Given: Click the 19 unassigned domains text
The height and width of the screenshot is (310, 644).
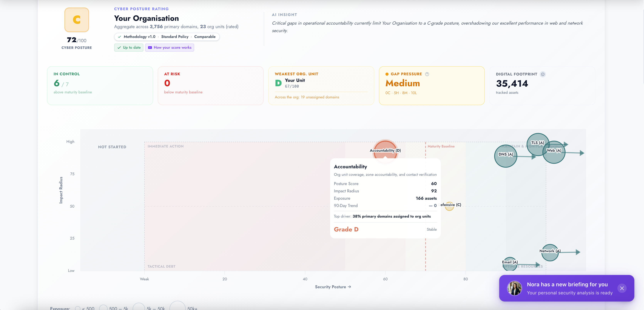Looking at the screenshot, I should coord(320,97).
